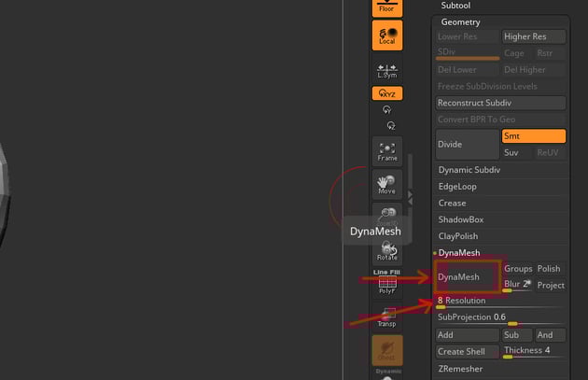The height and width of the screenshot is (380, 588).
Task: Toggle DynaMesh Project option
Action: pyautogui.click(x=551, y=285)
